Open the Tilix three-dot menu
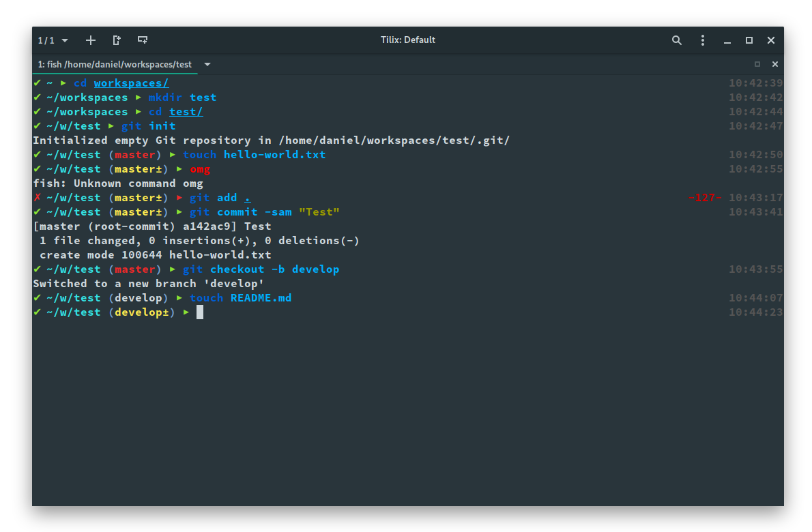Image resolution: width=812 pixels, height=532 pixels. click(703, 40)
